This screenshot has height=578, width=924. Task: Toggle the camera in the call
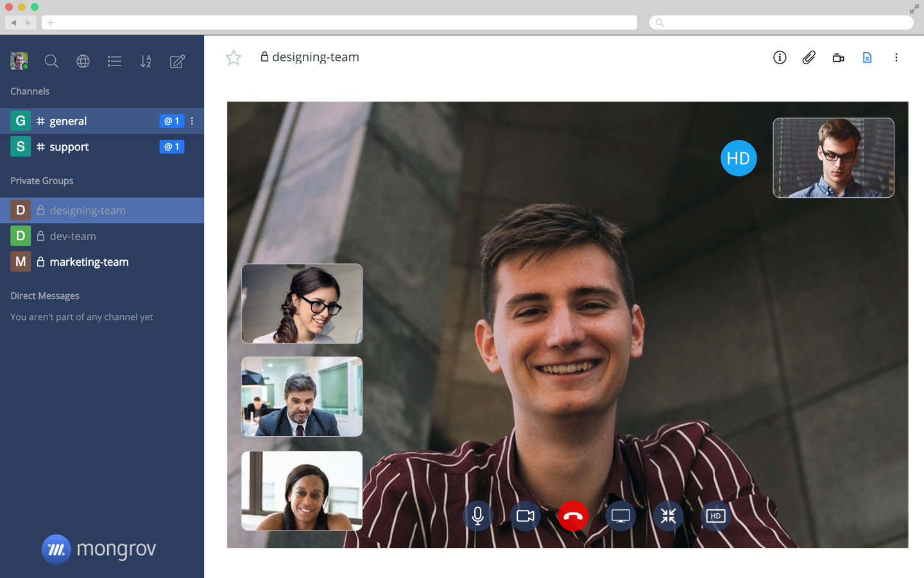(x=526, y=516)
